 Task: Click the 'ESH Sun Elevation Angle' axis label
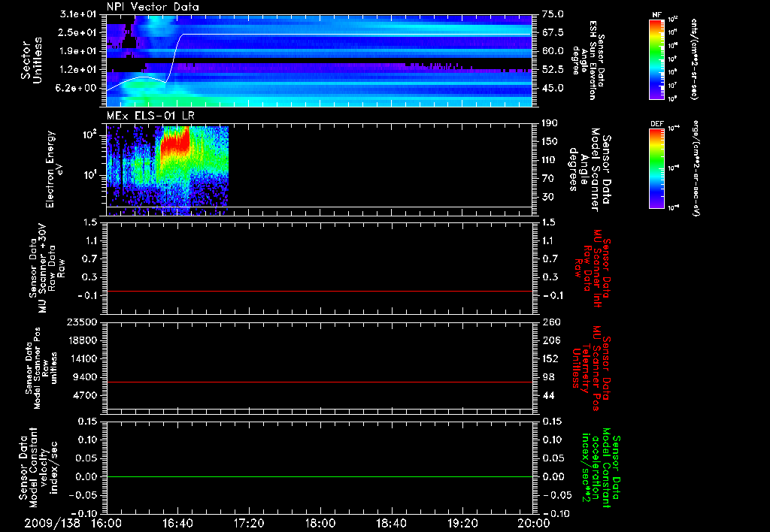point(588,60)
